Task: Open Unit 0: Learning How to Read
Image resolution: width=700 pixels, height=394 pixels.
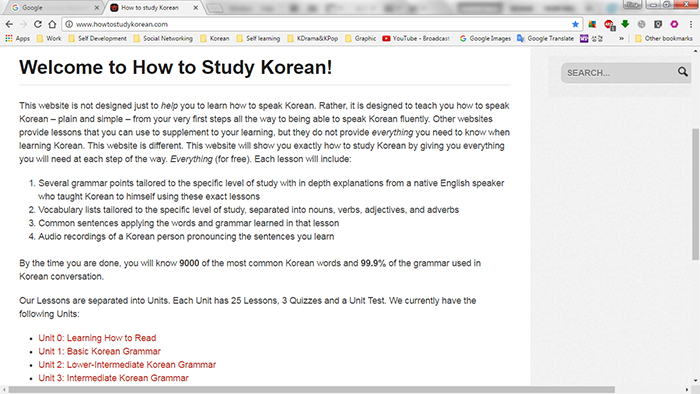Action: pos(97,338)
